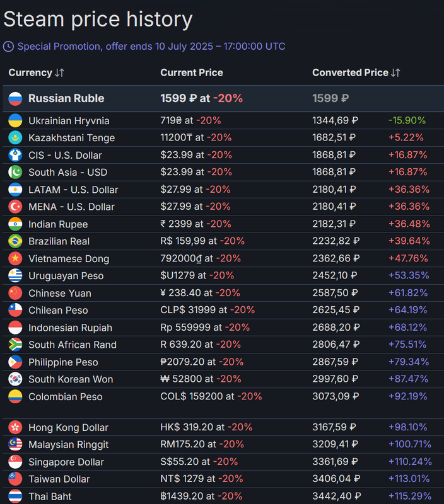This screenshot has height=504, width=444.
Task: Click the LATAM U.S. Dollar flag icon
Action: coord(15,190)
